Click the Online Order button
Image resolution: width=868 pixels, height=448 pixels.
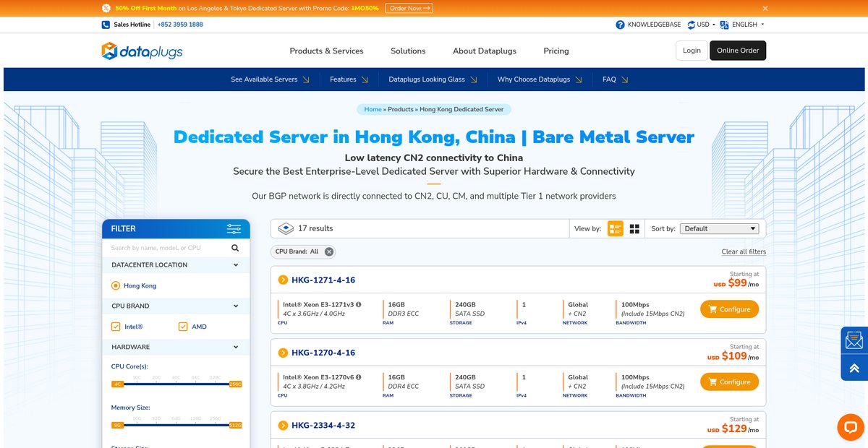point(738,51)
